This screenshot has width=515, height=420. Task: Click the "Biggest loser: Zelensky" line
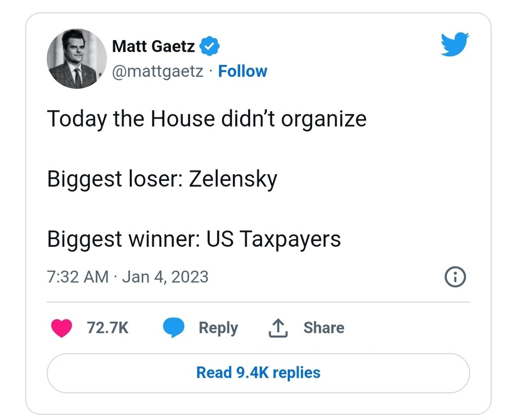point(162,179)
